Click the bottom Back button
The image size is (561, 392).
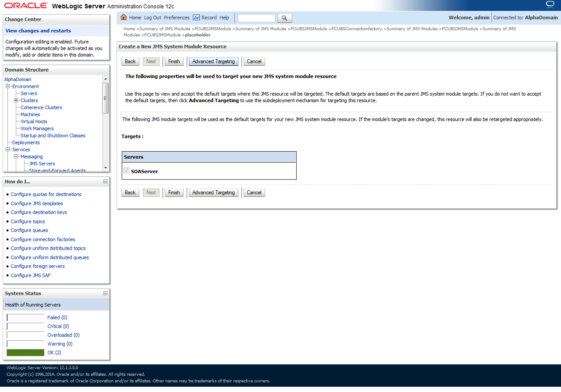[130, 192]
